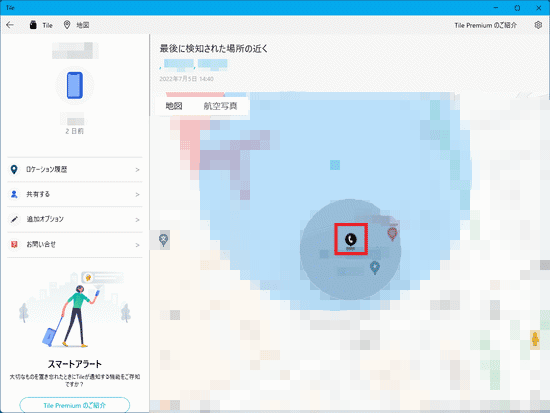Click the map pin icon in header
The height and width of the screenshot is (413, 550).
click(x=67, y=25)
